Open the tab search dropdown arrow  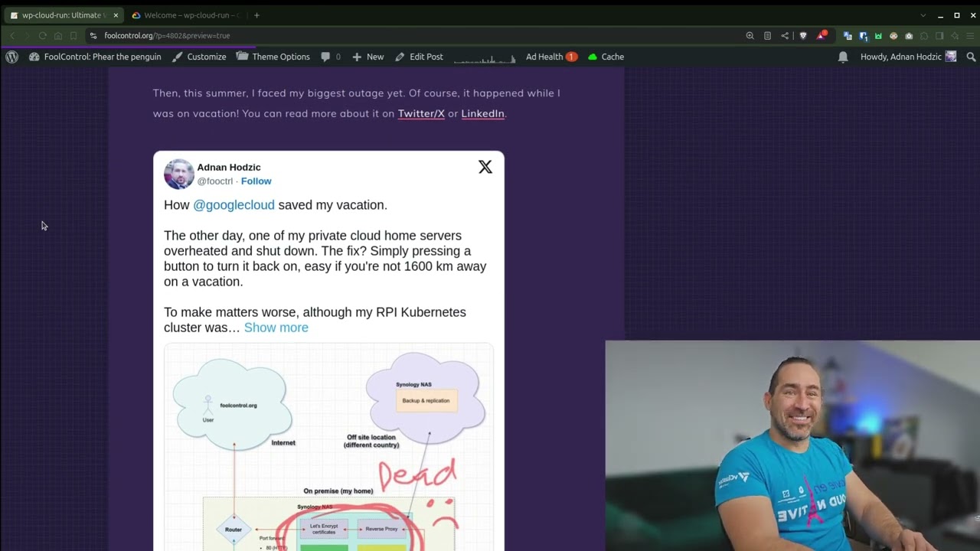click(x=923, y=15)
